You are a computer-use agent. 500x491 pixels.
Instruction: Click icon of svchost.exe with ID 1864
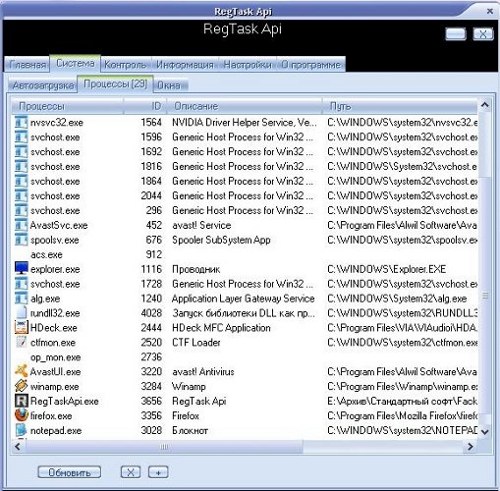21,181
